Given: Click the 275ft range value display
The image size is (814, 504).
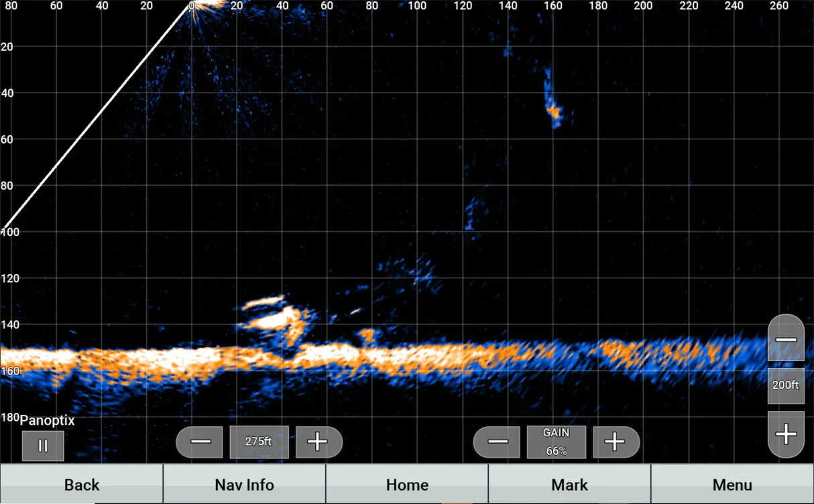Looking at the screenshot, I should [x=259, y=442].
